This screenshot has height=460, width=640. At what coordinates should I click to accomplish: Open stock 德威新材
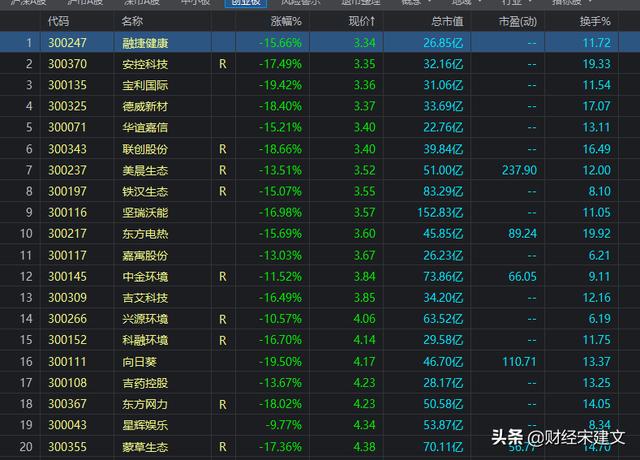click(145, 107)
